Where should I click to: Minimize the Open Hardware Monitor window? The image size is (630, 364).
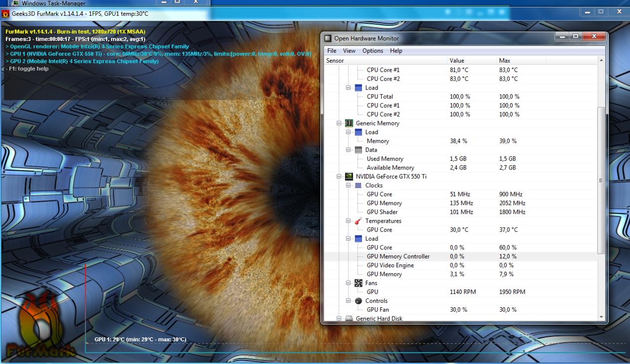pos(562,37)
